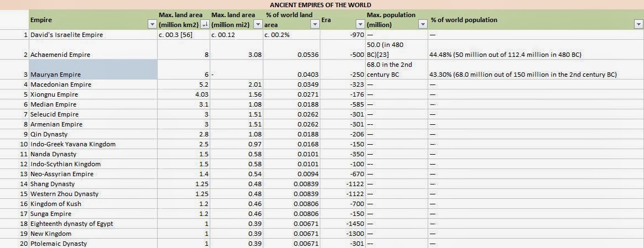Select row header number 10
The height and width of the screenshot is (248, 644).
[x=14, y=144]
